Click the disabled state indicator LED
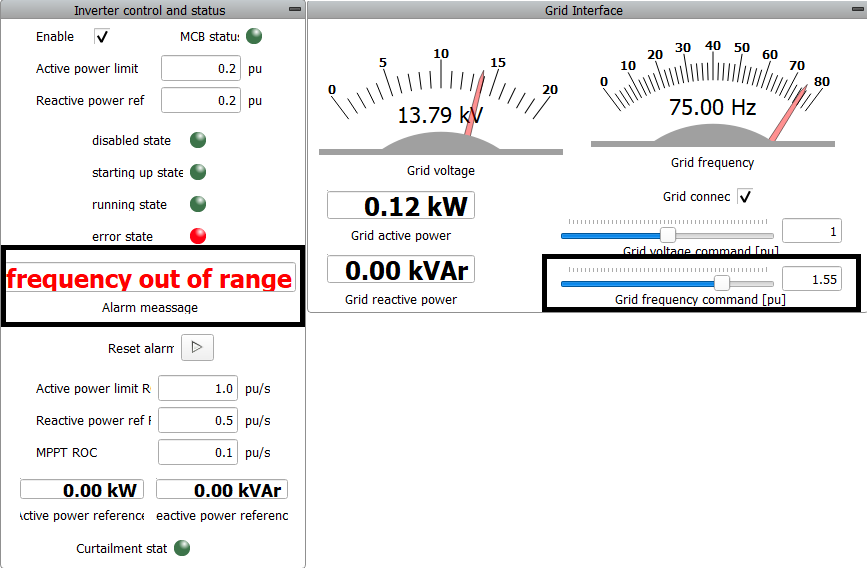Viewport: 867px width, 569px height. click(198, 141)
